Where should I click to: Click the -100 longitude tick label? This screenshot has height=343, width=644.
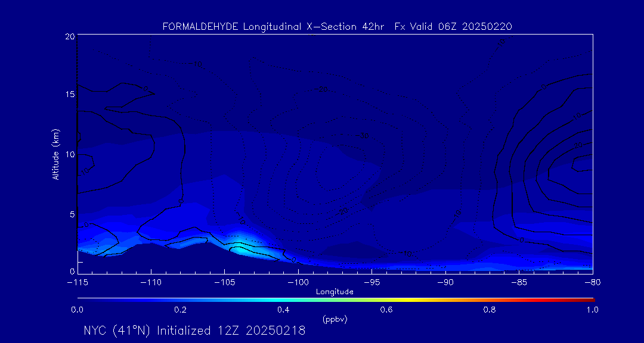coord(298,283)
